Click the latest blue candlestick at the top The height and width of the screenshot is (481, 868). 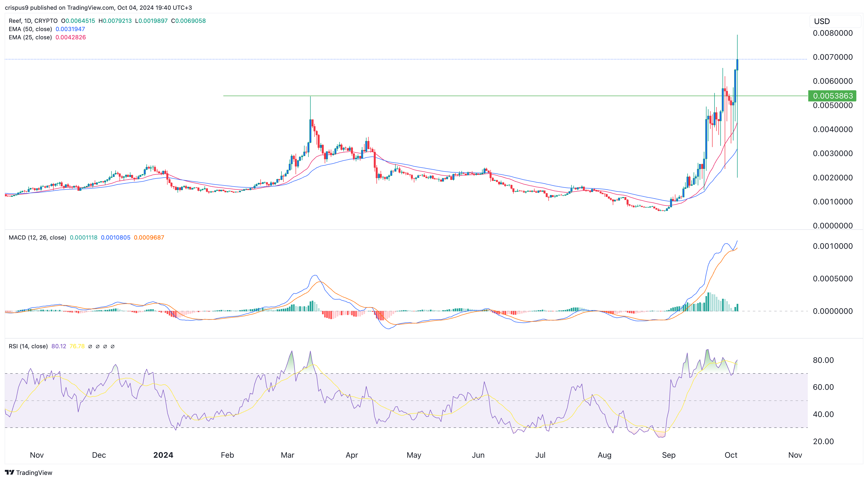click(737, 65)
